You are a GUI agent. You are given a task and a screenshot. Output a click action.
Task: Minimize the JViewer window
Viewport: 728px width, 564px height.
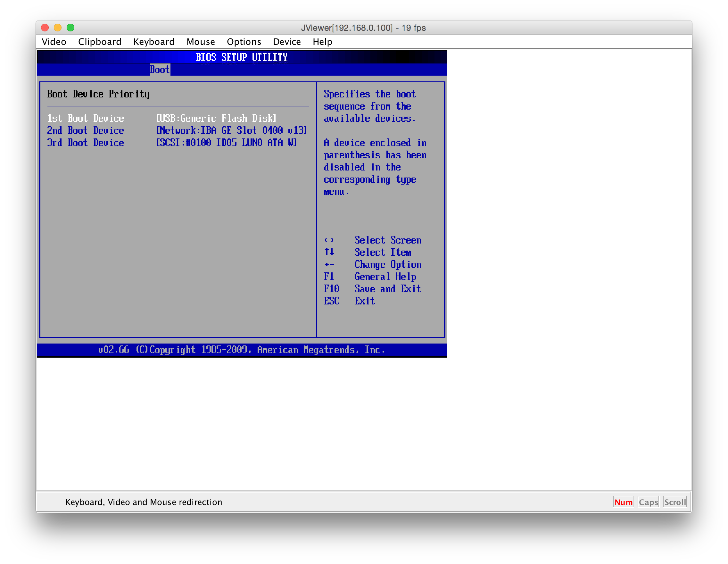click(58, 28)
